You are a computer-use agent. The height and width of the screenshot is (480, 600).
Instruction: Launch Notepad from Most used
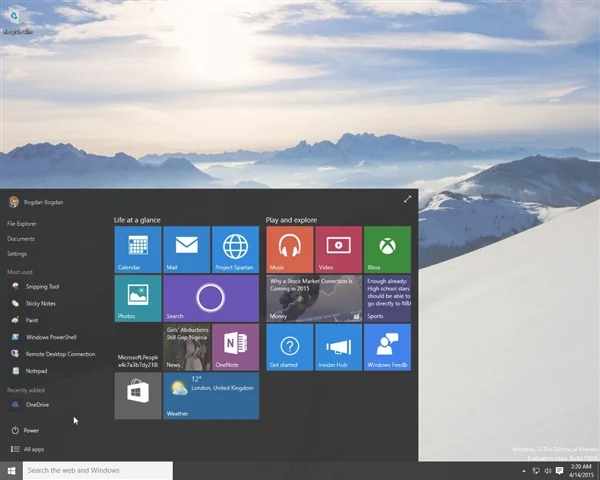tap(29, 371)
